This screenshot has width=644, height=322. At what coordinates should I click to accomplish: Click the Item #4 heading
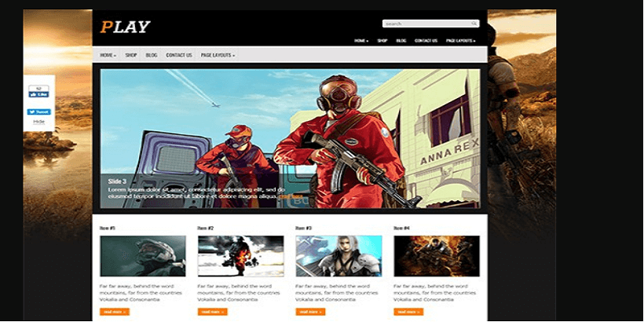401,228
